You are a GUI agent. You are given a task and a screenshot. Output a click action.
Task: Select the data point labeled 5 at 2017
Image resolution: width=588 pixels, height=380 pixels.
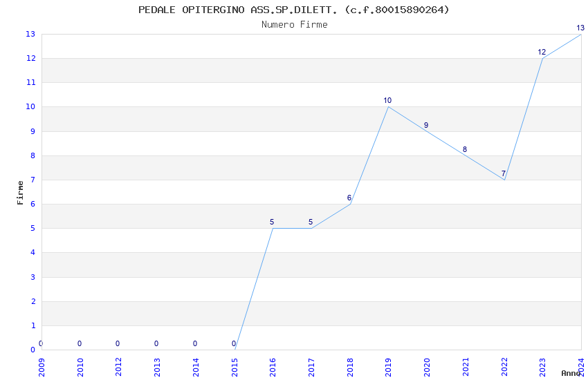(311, 228)
